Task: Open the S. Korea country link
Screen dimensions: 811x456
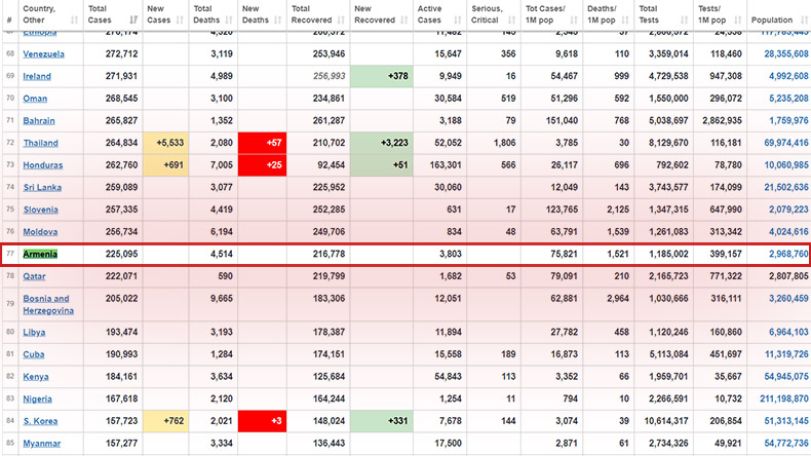Action: [40, 421]
